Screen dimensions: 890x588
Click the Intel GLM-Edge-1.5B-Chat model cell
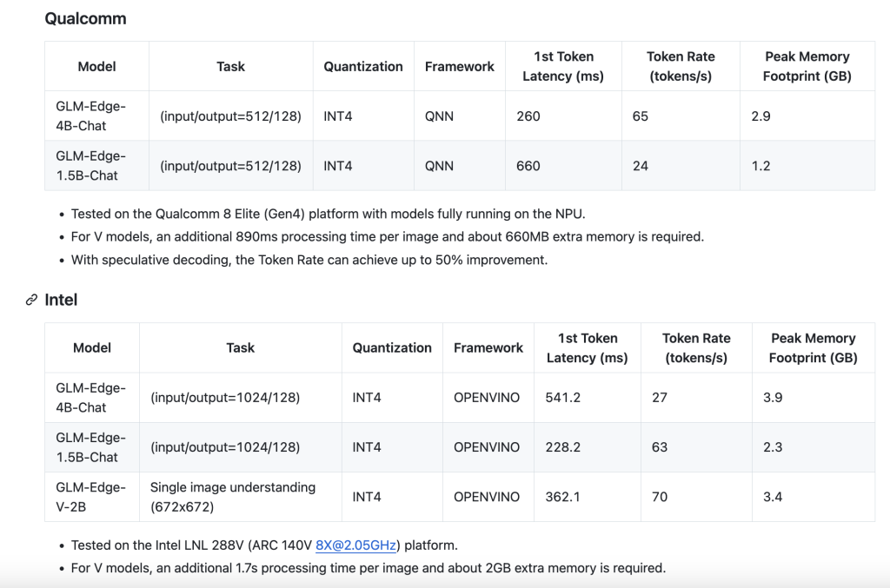click(x=91, y=446)
